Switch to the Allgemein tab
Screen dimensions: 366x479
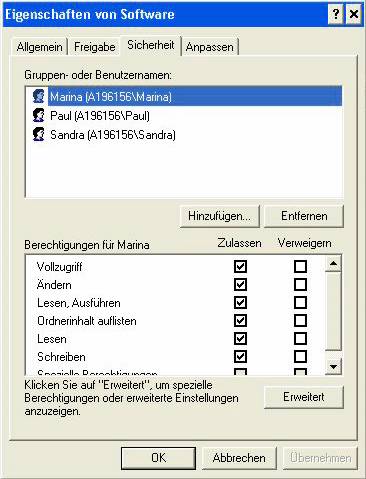(39, 47)
